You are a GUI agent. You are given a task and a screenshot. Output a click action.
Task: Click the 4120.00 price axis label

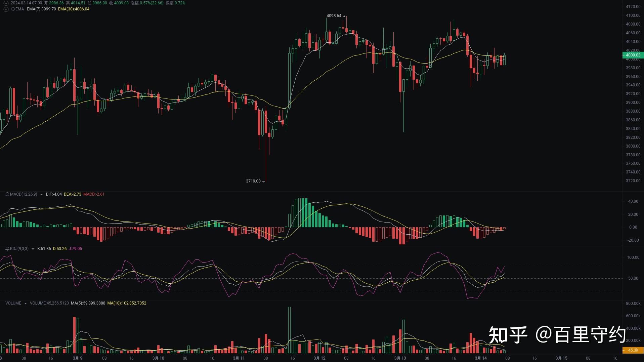pos(633,7)
